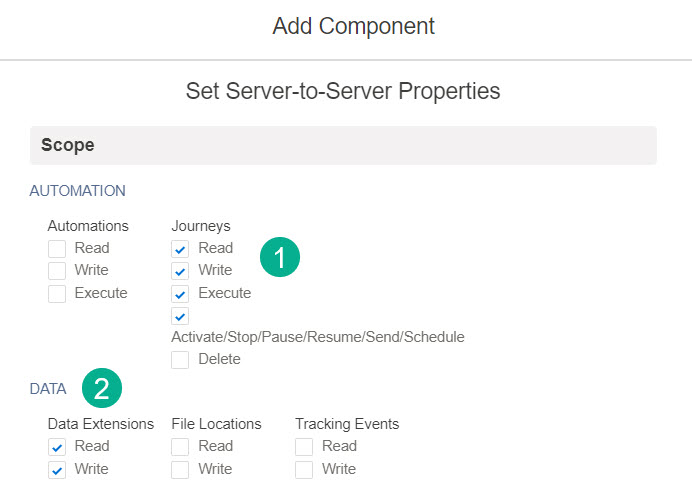Uncheck Read permission under Journeys
This screenshot has width=692, height=503.
tap(180, 249)
